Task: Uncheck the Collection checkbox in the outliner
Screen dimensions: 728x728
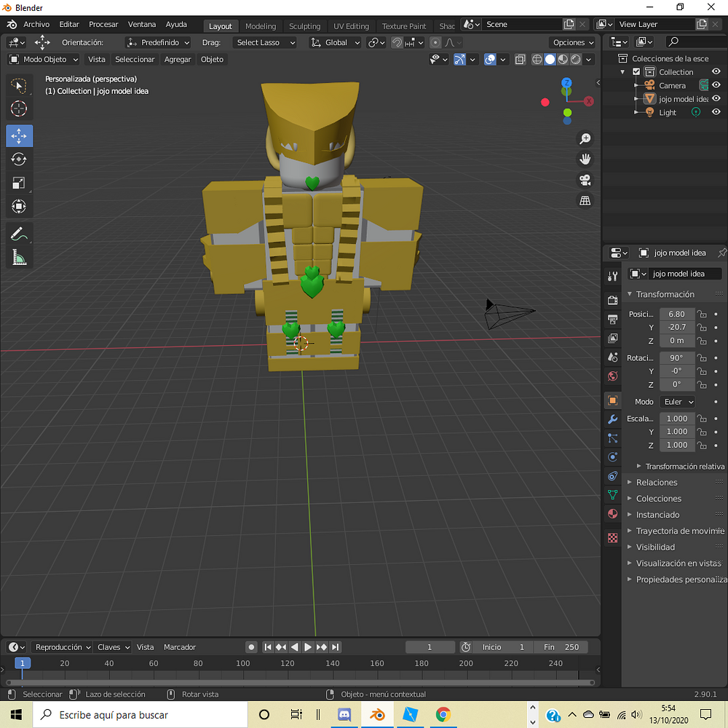Action: [636, 71]
